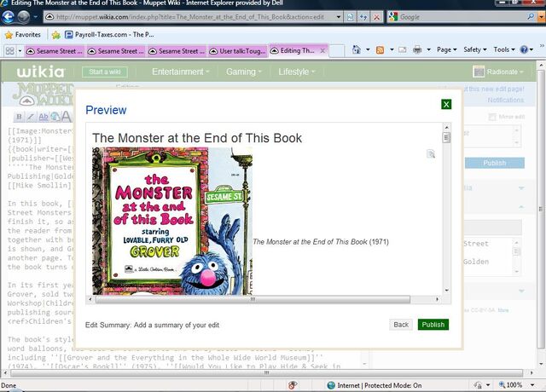
Task: Click the address bar URL field
Action: point(190,17)
